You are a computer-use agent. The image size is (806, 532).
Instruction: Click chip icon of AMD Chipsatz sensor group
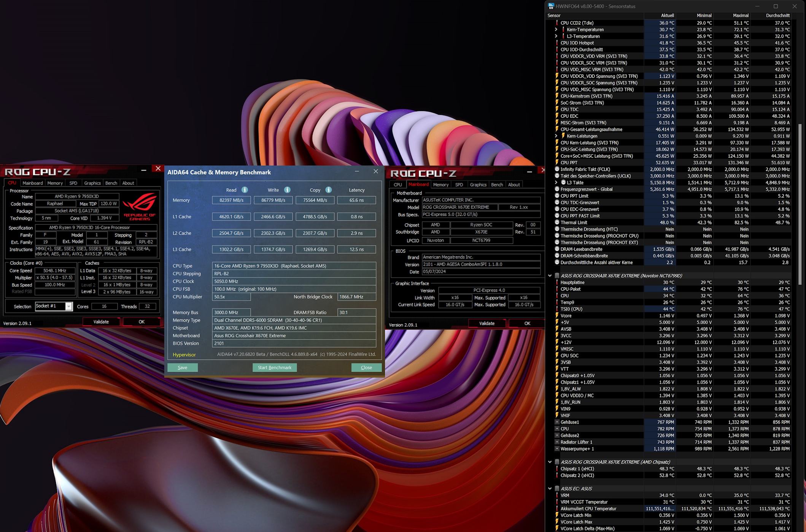click(557, 462)
